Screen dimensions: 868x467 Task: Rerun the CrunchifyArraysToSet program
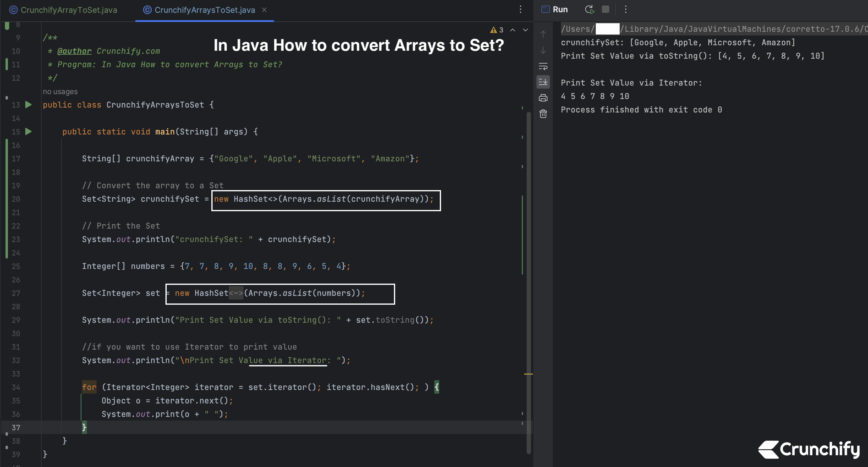click(x=589, y=9)
